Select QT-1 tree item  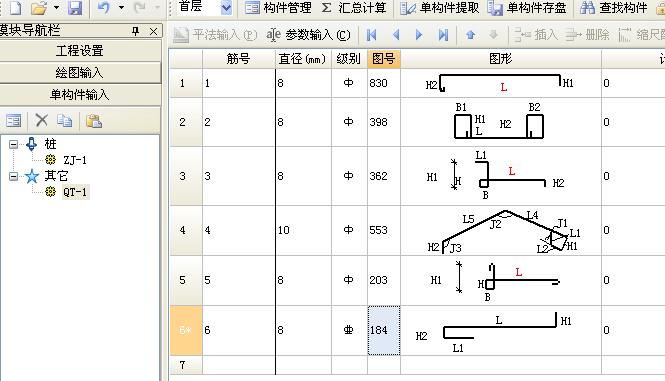point(75,192)
